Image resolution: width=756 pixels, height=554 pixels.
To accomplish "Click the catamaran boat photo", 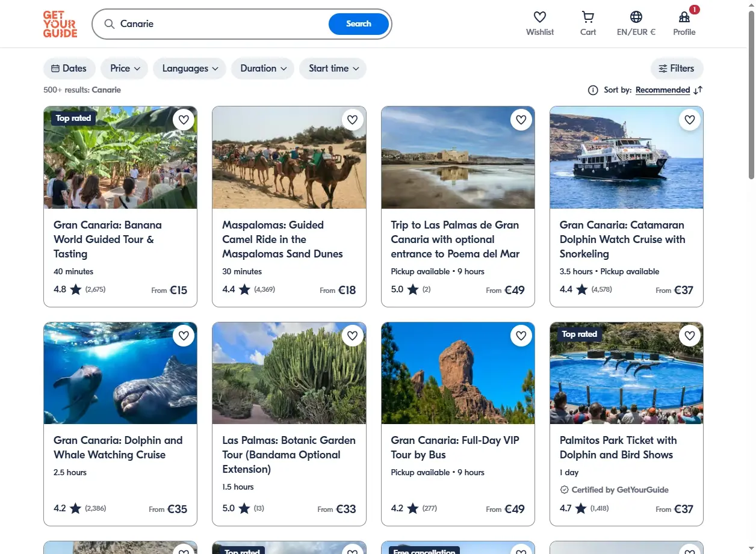I will point(627,158).
